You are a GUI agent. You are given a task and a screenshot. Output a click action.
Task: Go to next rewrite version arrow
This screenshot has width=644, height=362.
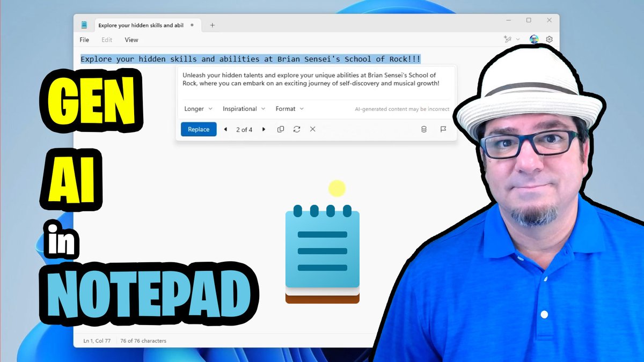pos(264,129)
